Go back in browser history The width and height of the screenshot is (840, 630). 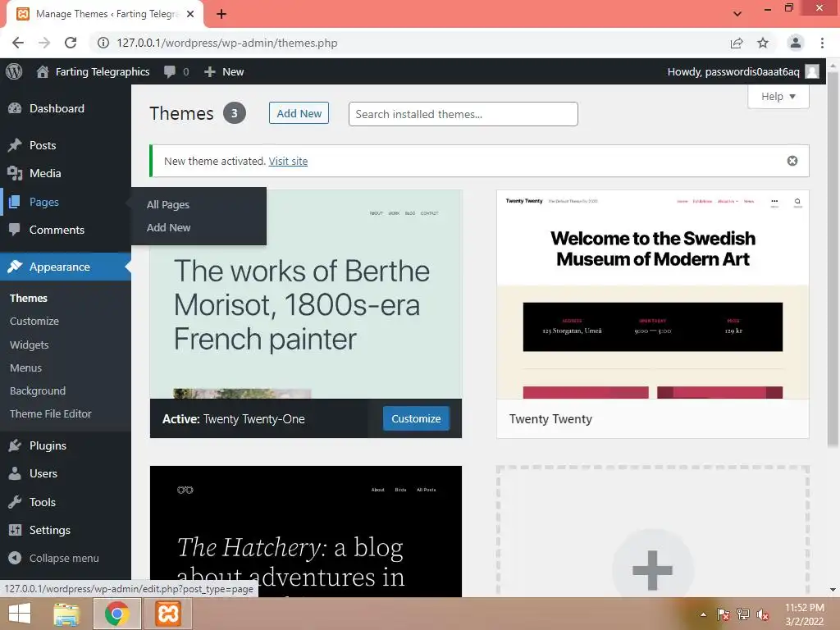18,43
